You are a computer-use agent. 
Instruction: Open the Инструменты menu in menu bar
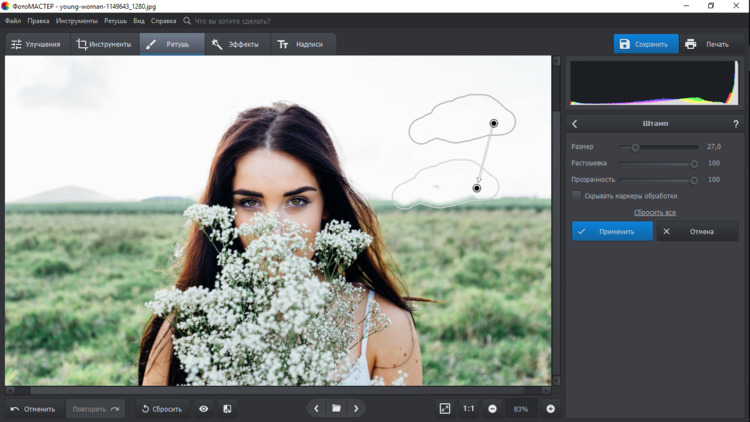coord(77,20)
